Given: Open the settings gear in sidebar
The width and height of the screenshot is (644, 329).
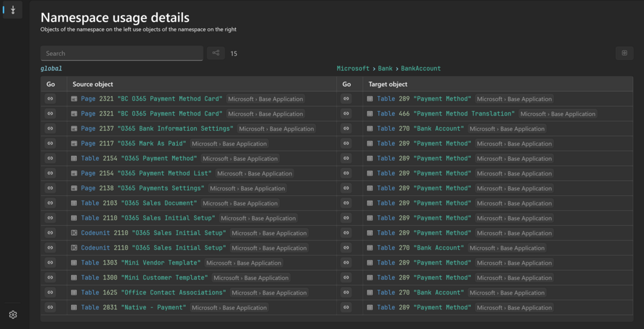Looking at the screenshot, I should pyautogui.click(x=13, y=315).
